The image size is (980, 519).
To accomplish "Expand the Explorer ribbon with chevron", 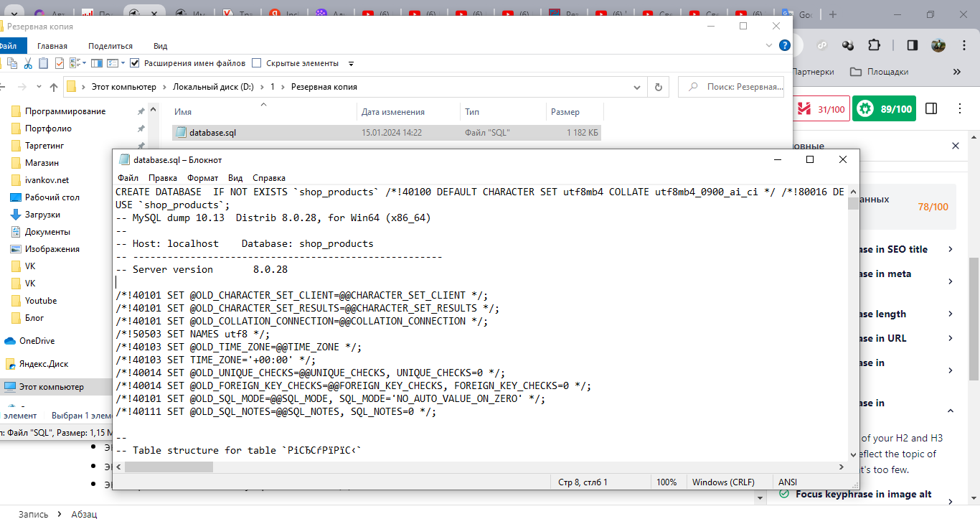I will [x=770, y=45].
